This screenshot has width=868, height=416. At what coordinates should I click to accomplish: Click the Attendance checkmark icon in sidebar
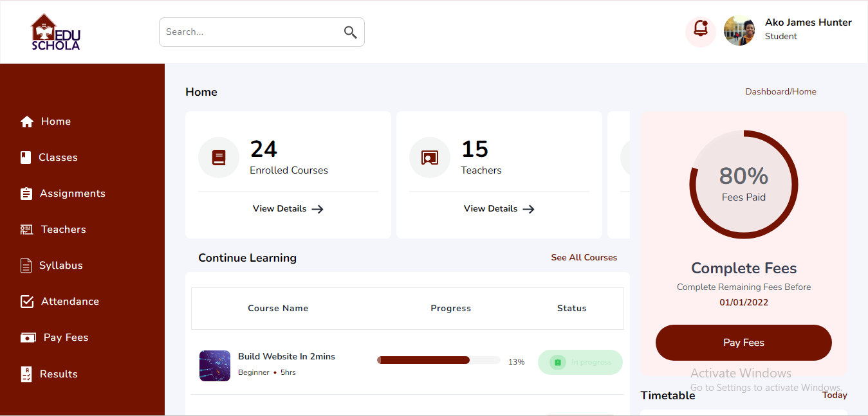coord(27,302)
